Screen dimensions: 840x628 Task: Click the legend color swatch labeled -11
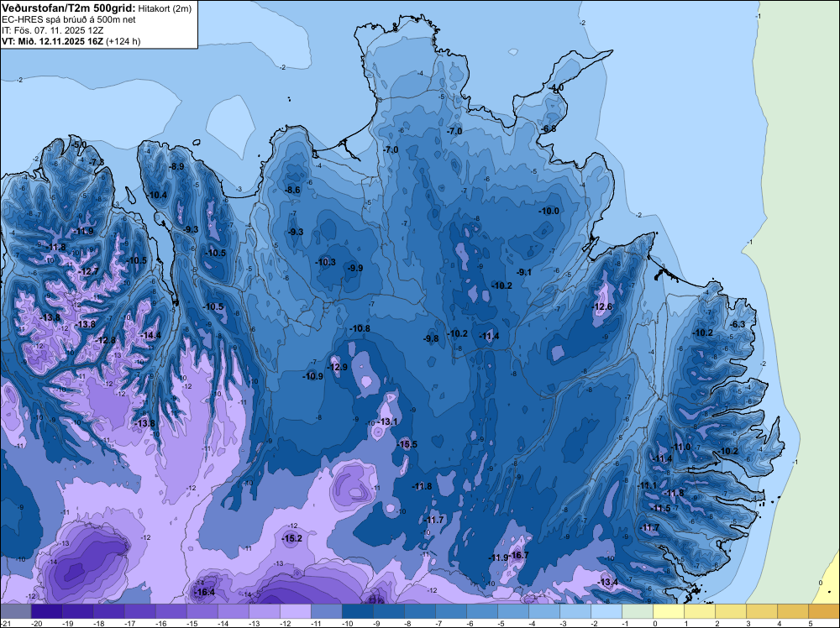click(326, 612)
